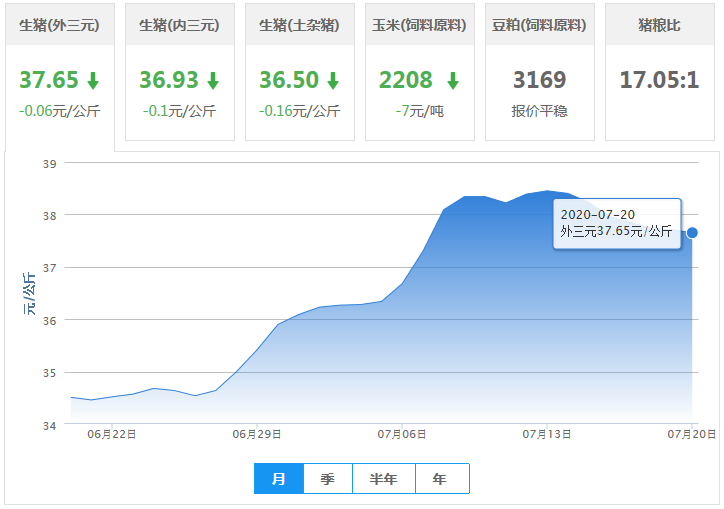This screenshot has width=724, height=509.
Task: Open the 生猪(土杂猪) price tab
Action: [x=300, y=25]
